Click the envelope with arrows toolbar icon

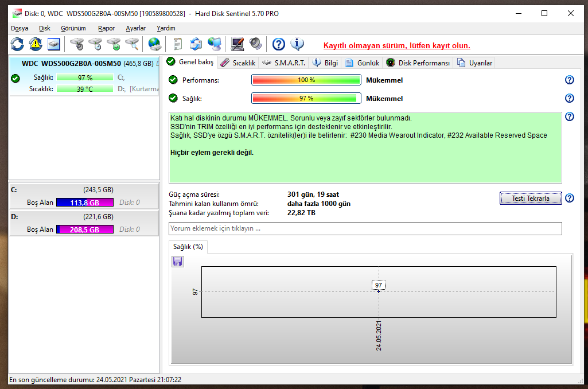pyautogui.click(x=196, y=44)
